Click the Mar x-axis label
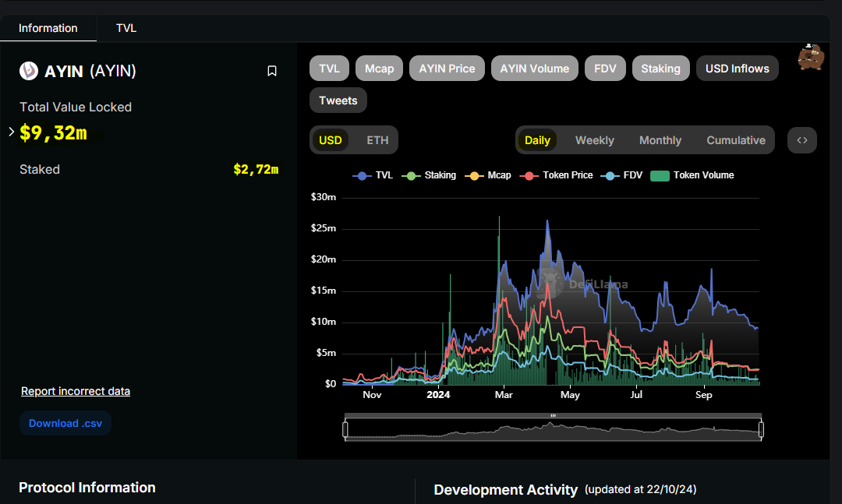This screenshot has width=842, height=504. pyautogui.click(x=504, y=394)
